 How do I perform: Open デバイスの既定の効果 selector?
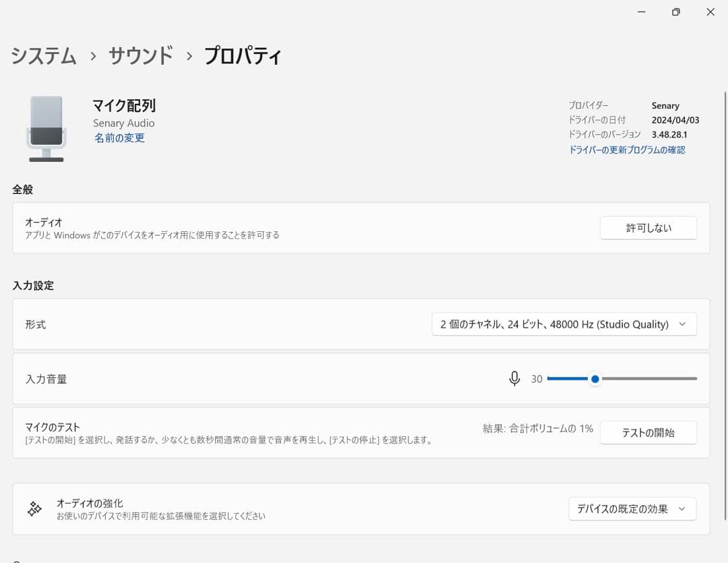(632, 509)
